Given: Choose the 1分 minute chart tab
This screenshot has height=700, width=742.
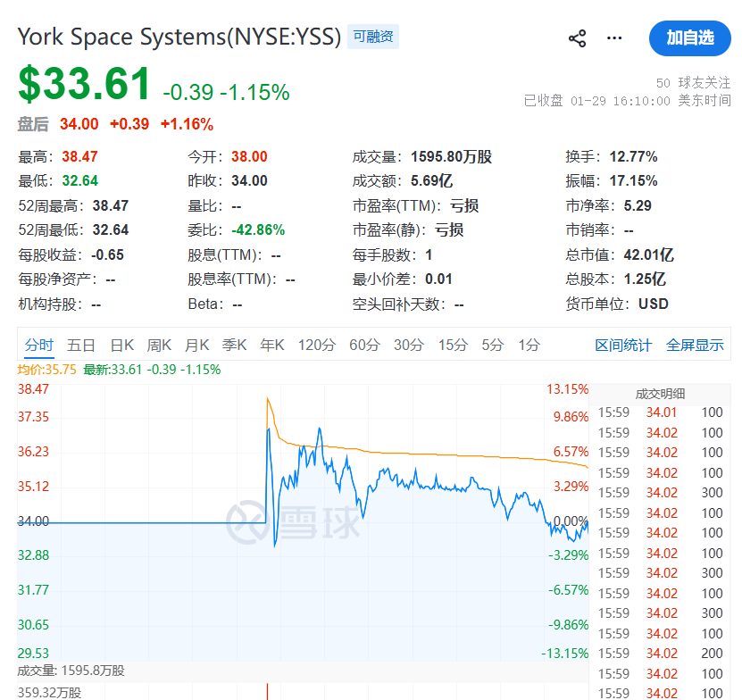Looking at the screenshot, I should tap(529, 345).
